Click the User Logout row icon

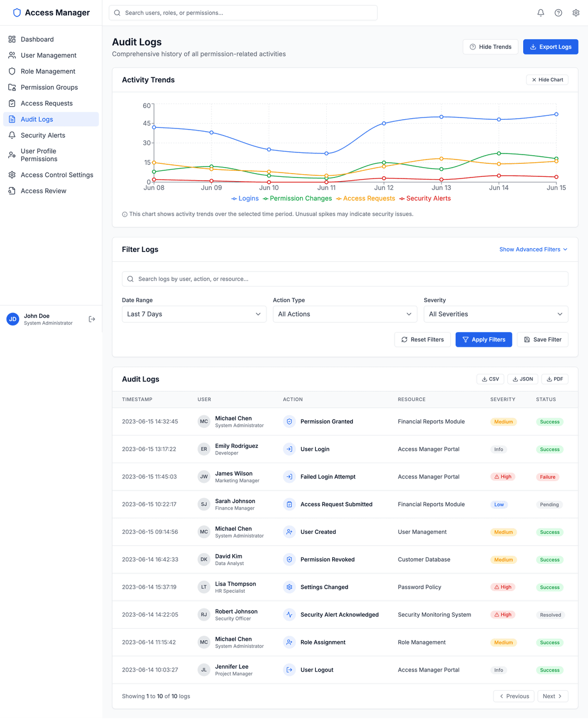coord(289,670)
